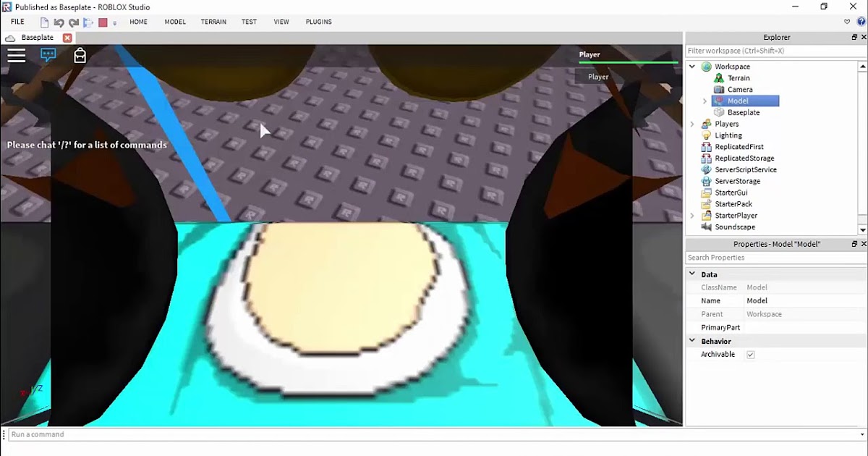Close the Explorer panel
The height and width of the screenshot is (456, 868).
pyautogui.click(x=863, y=37)
